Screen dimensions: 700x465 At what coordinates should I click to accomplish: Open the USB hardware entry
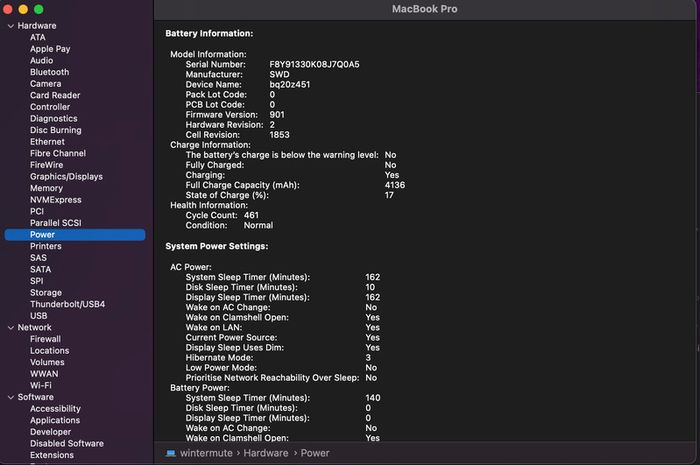click(x=38, y=316)
